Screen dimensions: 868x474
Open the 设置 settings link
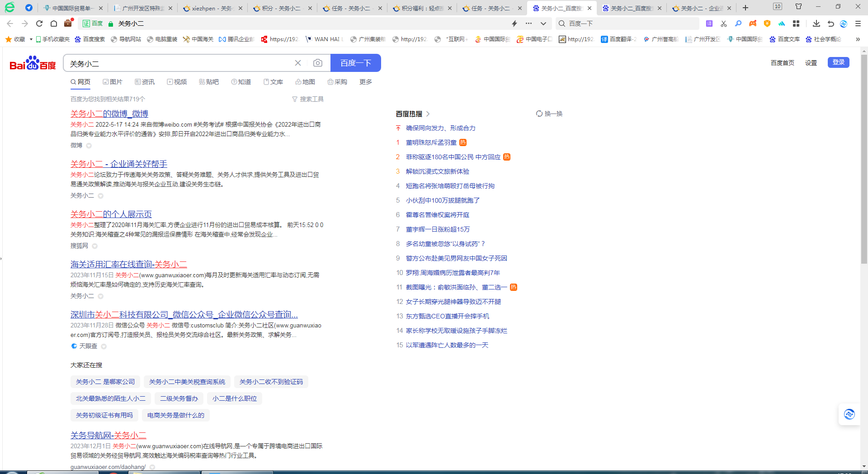811,63
